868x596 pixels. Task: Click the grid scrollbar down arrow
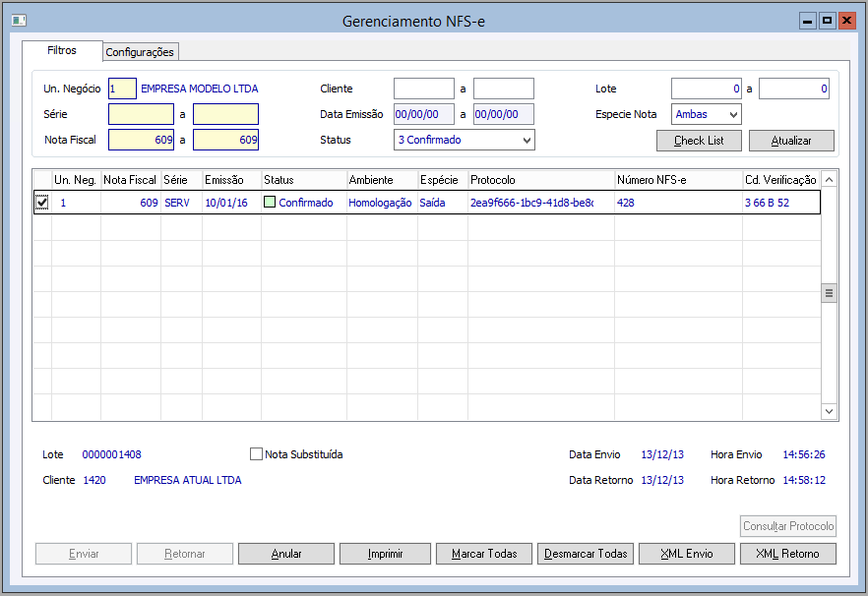pos(829,411)
